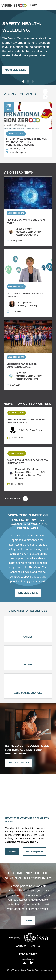The height and width of the screenshot is (980, 56).
Task: Open the VIDEOS resource card
Action: (x=28, y=657)
